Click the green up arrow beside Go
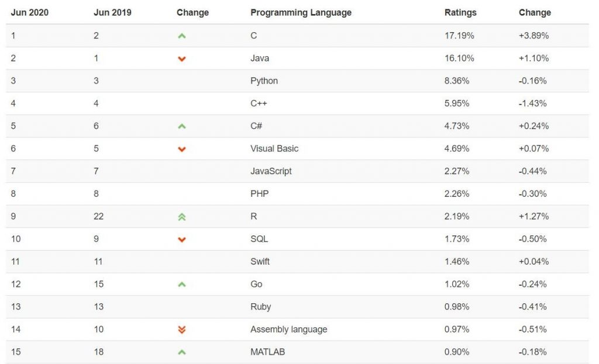The height and width of the screenshot is (364, 599). pyautogui.click(x=182, y=285)
